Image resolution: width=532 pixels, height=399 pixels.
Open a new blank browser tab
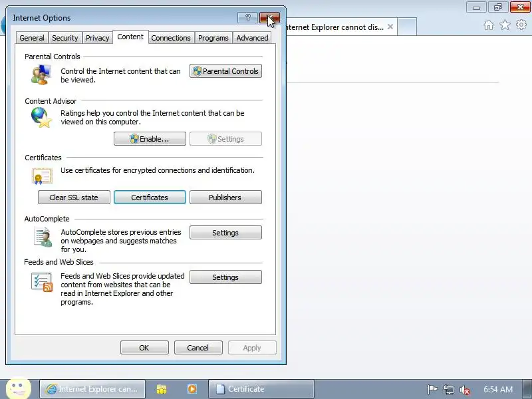coord(407,27)
